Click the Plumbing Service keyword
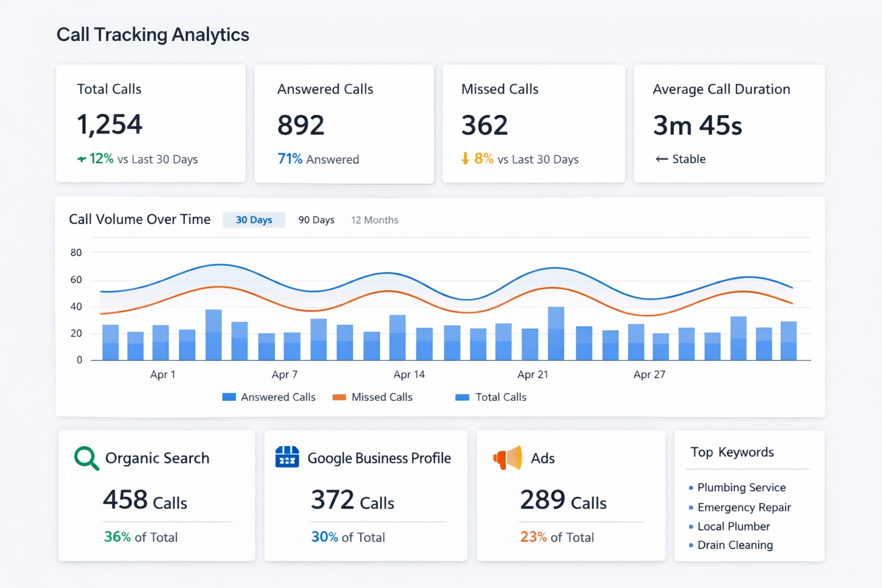Screen dimensions: 882x588 [741, 487]
